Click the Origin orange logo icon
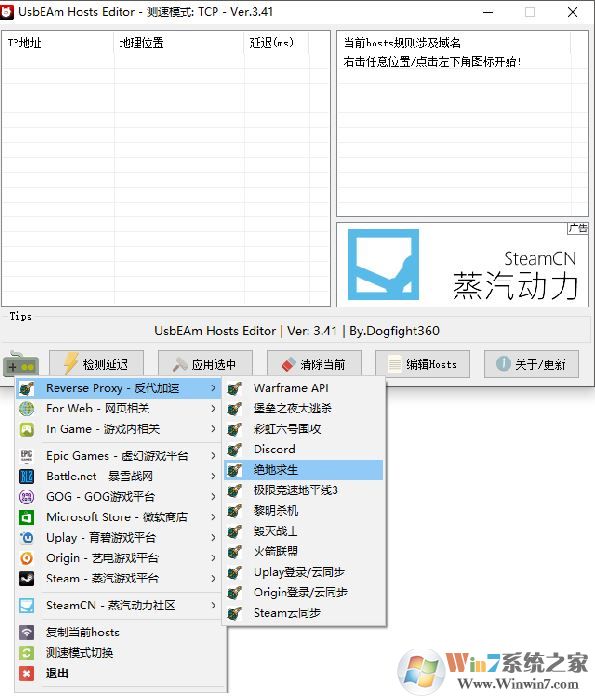 coord(27,558)
